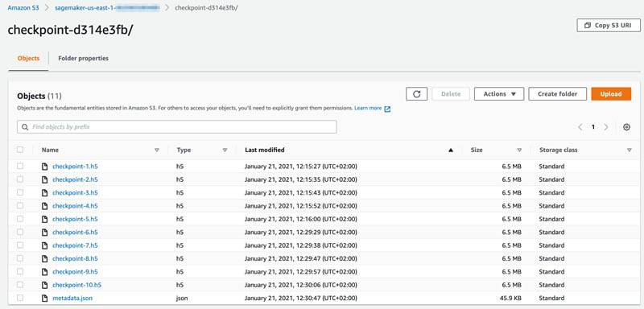Go to next page arrow in pagination
This screenshot has width=644, height=309.
[606, 127]
